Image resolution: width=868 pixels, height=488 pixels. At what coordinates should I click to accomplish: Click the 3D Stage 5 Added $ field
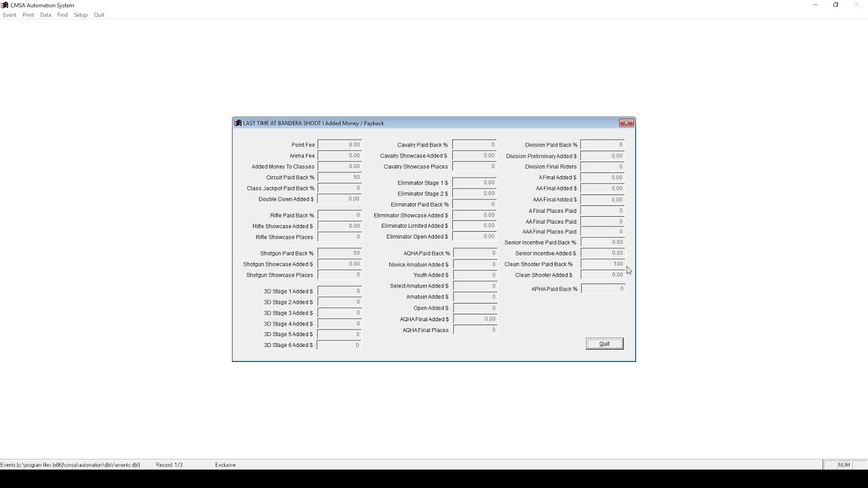pyautogui.click(x=340, y=334)
